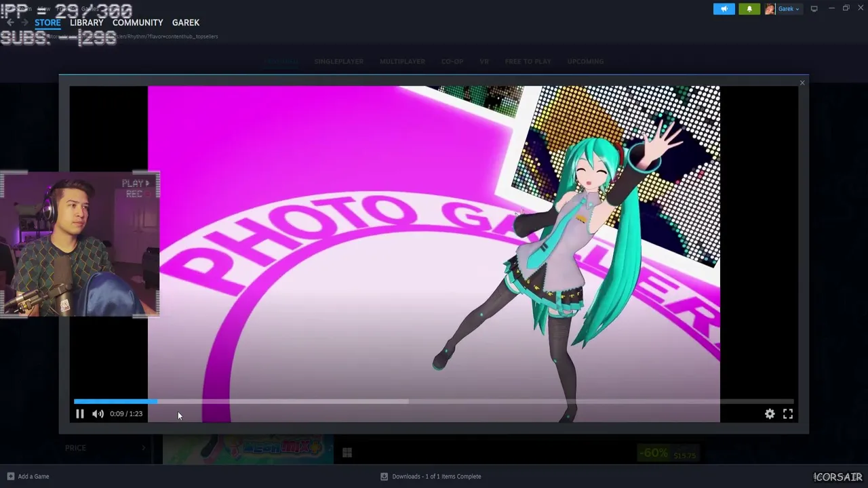
Task: Click the -60% discount badge
Action: click(x=653, y=453)
